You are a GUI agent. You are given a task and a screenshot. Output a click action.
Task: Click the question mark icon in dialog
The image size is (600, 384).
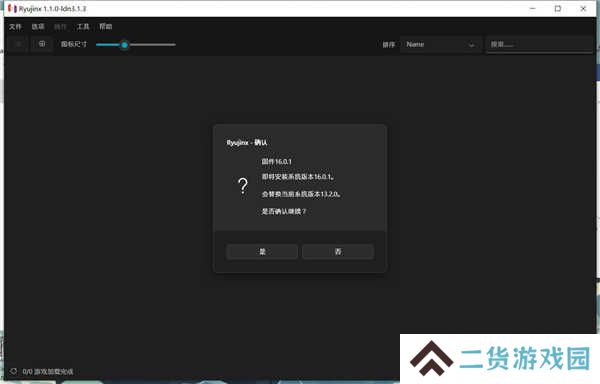click(x=243, y=186)
